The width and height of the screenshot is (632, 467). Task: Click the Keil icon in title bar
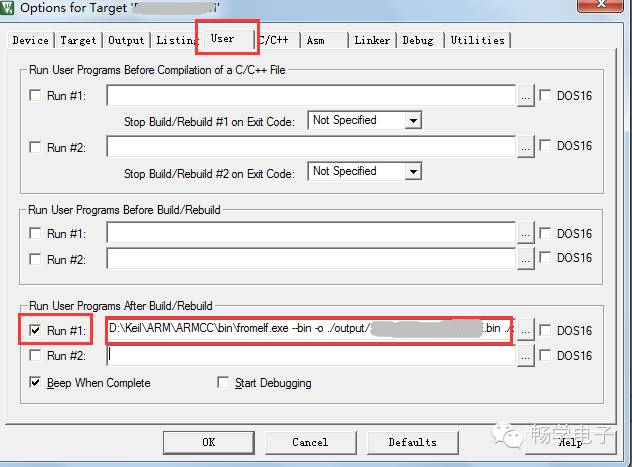(7, 7)
